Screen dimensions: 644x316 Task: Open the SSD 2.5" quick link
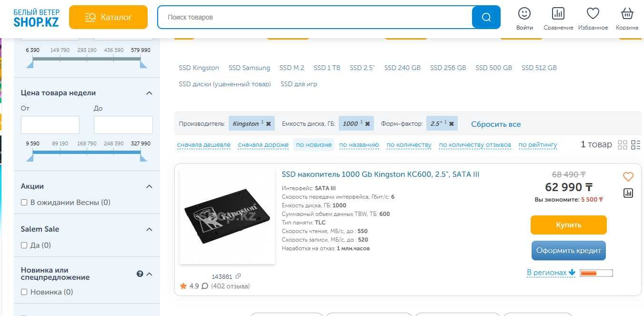pos(362,68)
